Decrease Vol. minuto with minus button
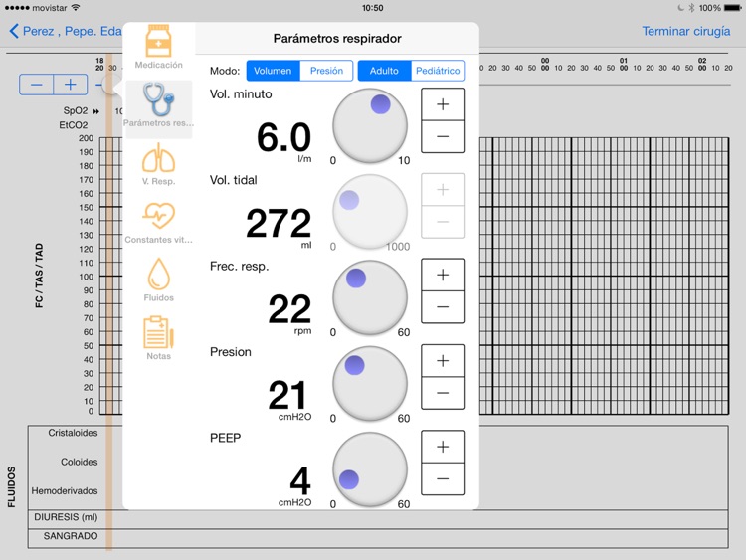 [x=443, y=136]
